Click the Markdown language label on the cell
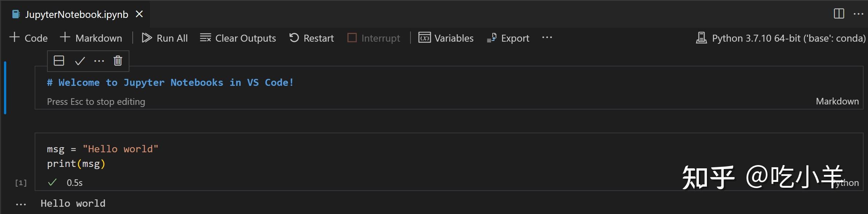Image resolution: width=868 pixels, height=214 pixels. tap(837, 101)
